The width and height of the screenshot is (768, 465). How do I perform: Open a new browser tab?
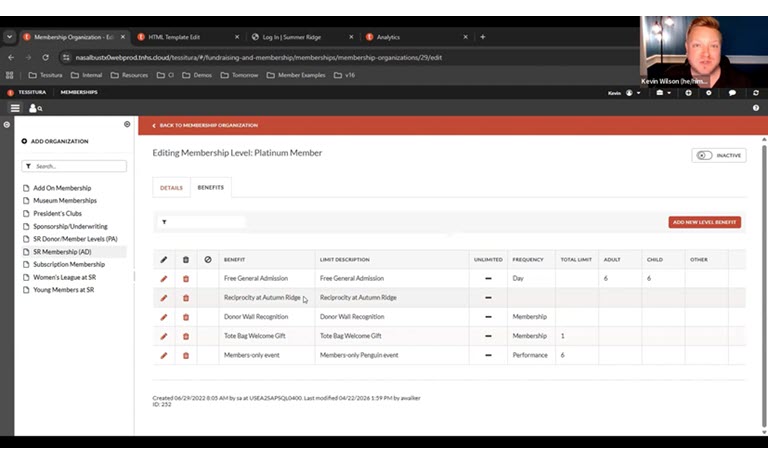(x=482, y=37)
